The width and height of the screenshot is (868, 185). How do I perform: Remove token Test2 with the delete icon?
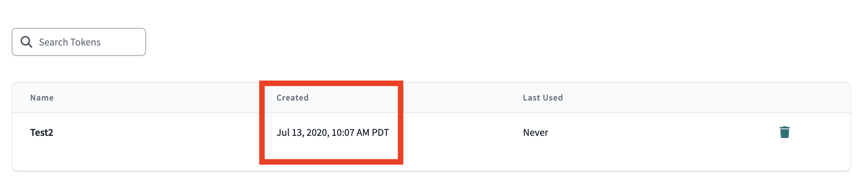[784, 132]
